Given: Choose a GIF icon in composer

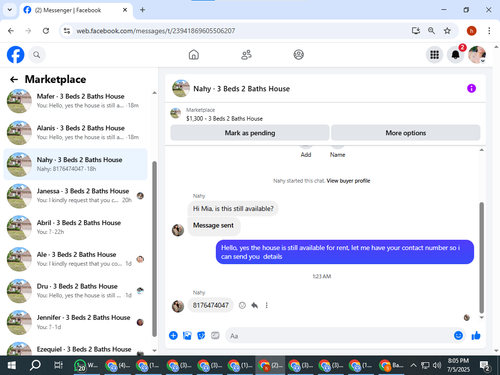Looking at the screenshot, I should (x=215, y=335).
